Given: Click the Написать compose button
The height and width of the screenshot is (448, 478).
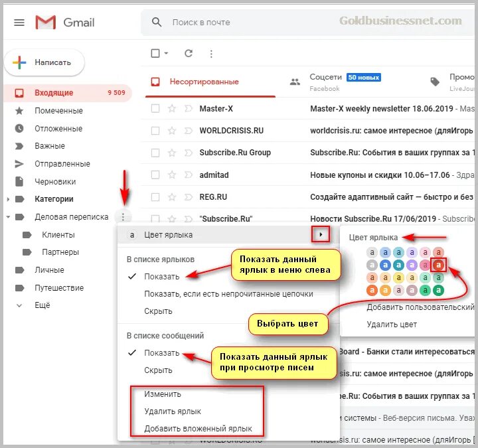Looking at the screenshot, I should click(x=44, y=62).
